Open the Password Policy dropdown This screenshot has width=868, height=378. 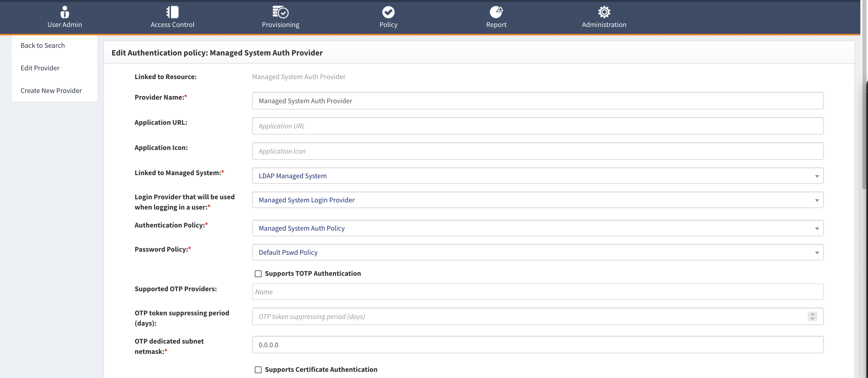click(538, 252)
